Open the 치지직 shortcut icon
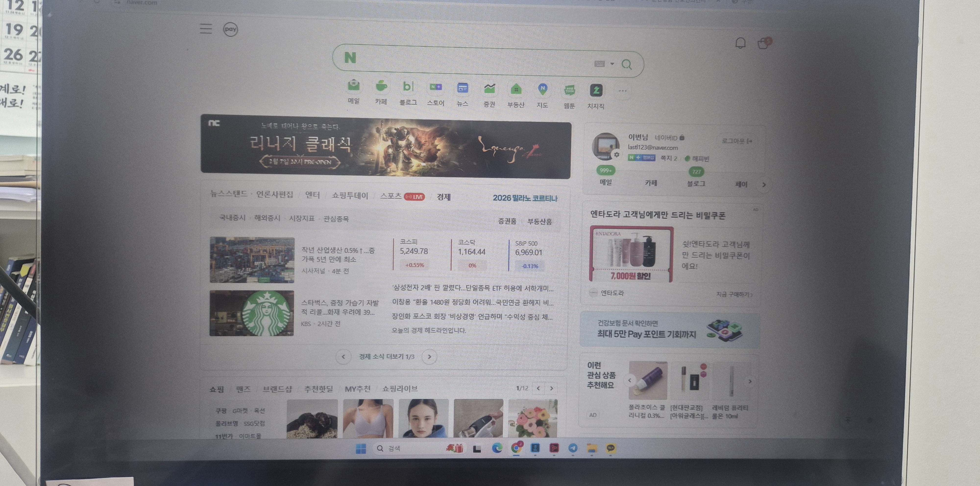 pos(596,91)
